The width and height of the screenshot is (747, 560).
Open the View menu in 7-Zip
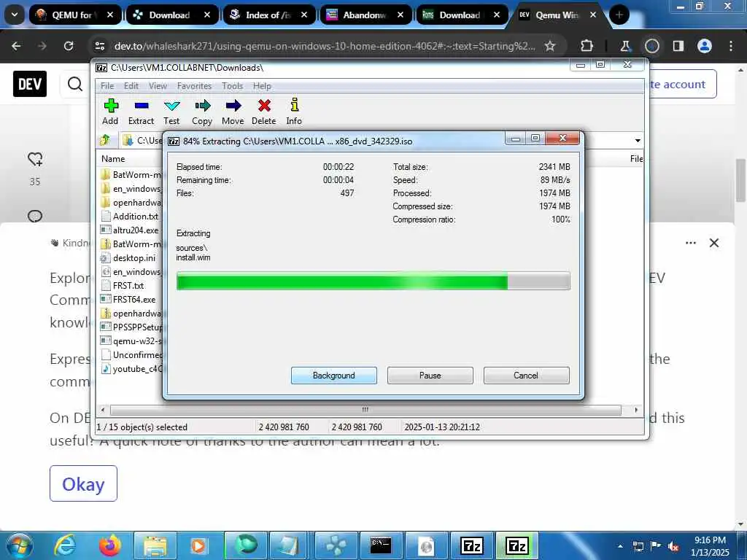pos(158,86)
